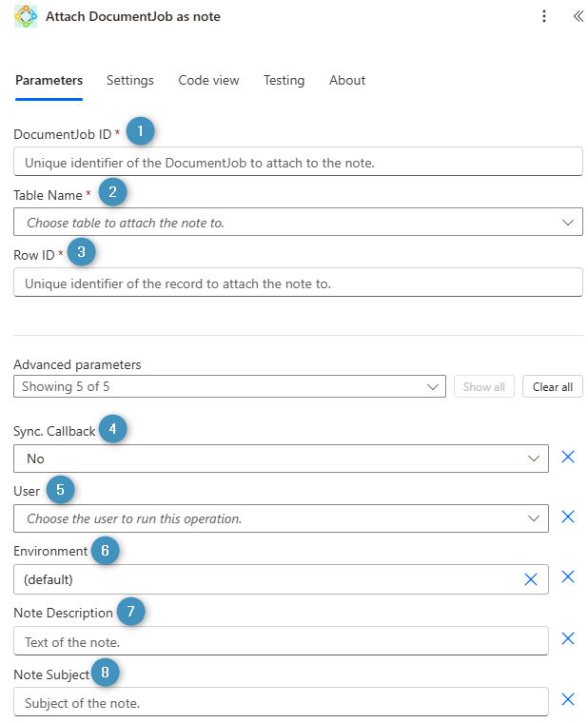Delete the Environment parameter row
This screenshot has width=588, height=723.
(x=568, y=577)
